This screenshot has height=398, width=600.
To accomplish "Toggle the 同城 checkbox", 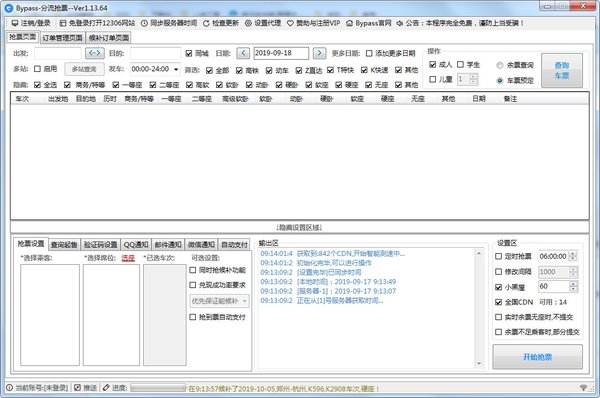I will point(189,53).
